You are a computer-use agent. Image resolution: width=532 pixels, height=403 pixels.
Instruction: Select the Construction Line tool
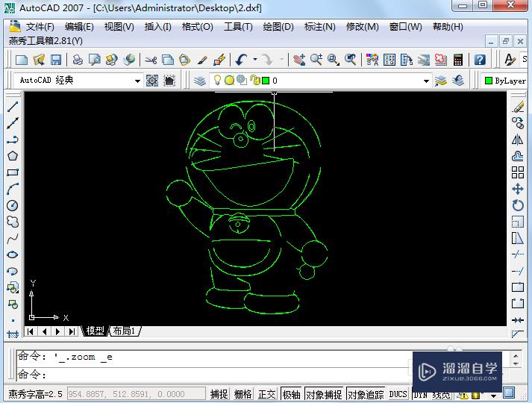(x=13, y=123)
